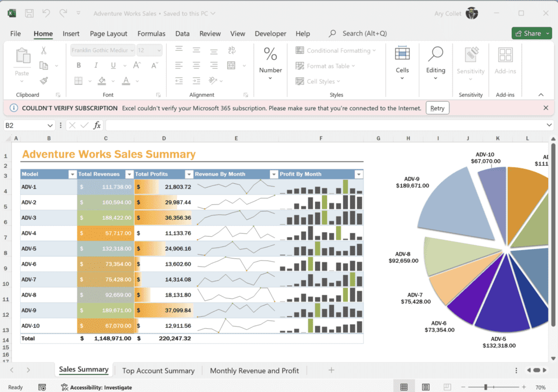The height and width of the screenshot is (392, 558).
Task: Open the Formulas ribbon tab
Action: 151,33
